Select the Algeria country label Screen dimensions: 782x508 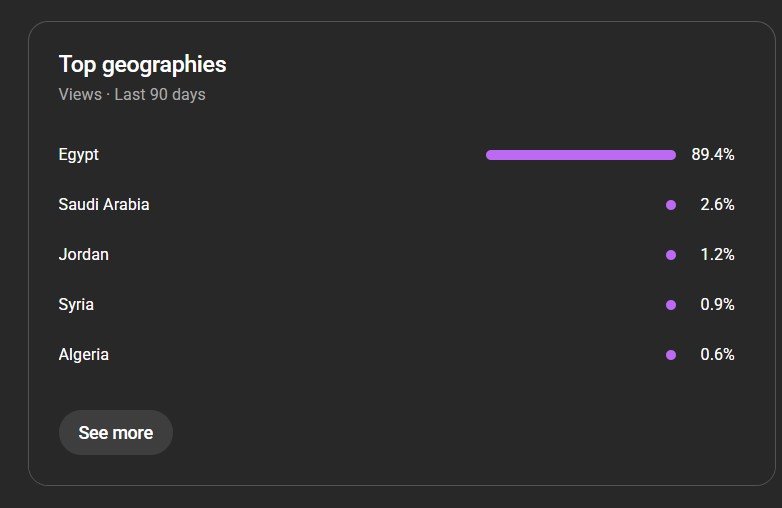84,355
